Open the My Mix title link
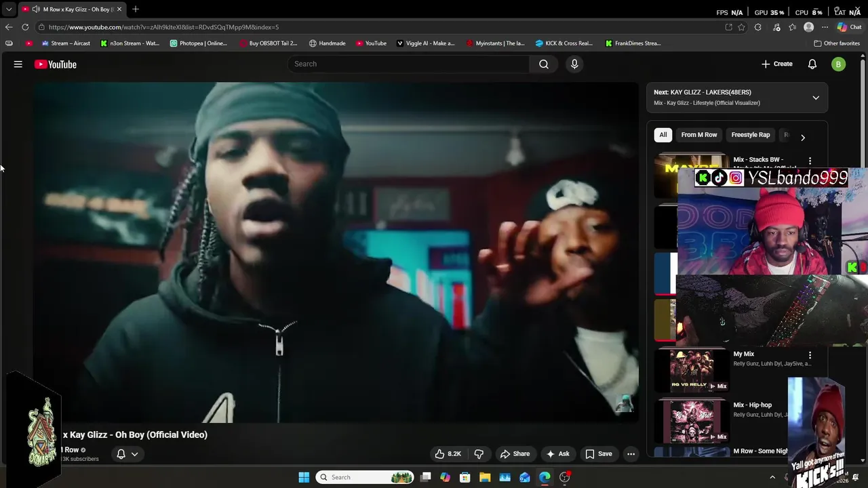The width and height of the screenshot is (868, 488). (x=743, y=354)
